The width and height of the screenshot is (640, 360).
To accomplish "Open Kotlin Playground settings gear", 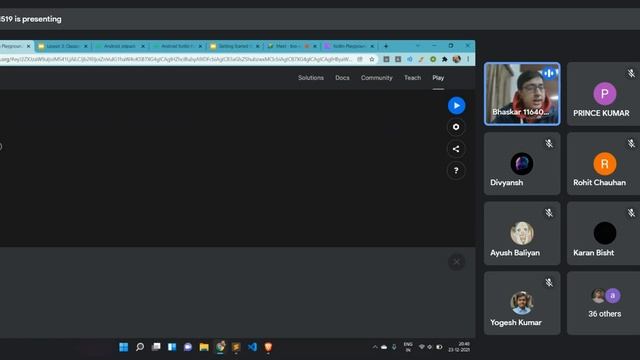I will click(x=456, y=127).
